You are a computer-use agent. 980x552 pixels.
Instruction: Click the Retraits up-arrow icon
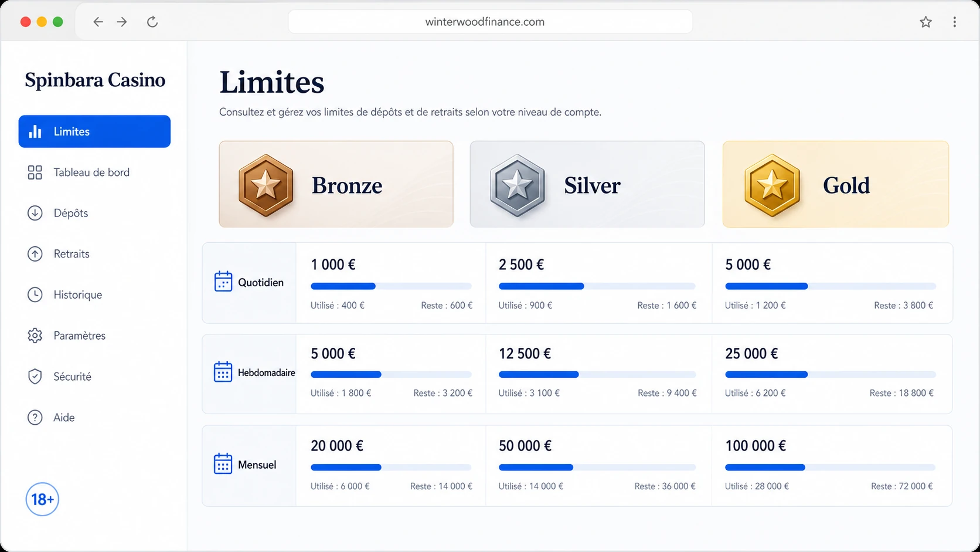pyautogui.click(x=35, y=254)
